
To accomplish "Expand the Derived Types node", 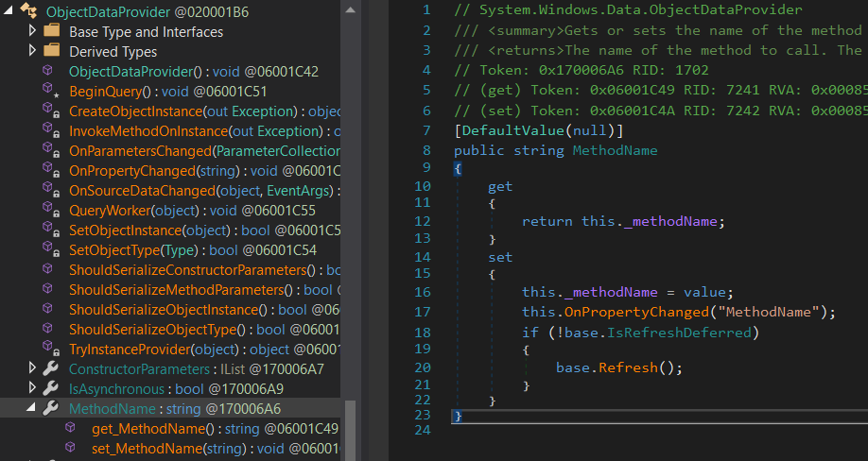I will click(32, 51).
